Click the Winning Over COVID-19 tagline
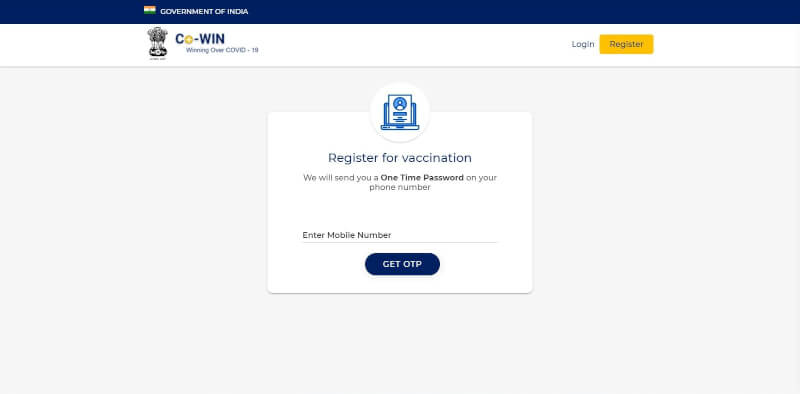The width and height of the screenshot is (800, 394). click(x=222, y=51)
